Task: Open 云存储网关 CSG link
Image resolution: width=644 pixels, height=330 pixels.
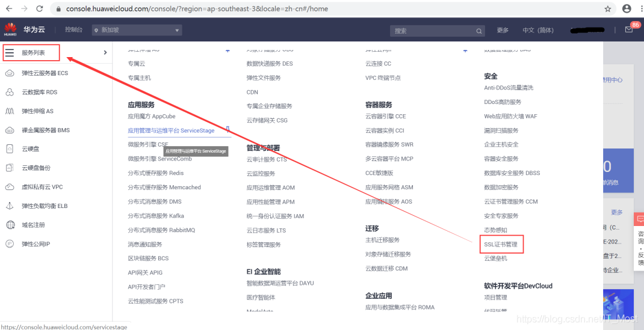Action: [267, 121]
